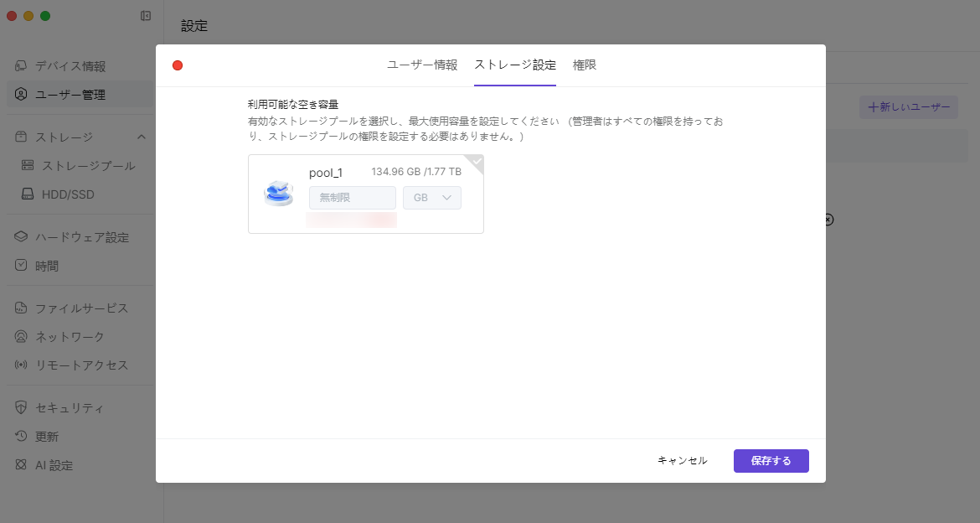980x523 pixels.
Task: Click the Save (保存する) button
Action: [771, 461]
